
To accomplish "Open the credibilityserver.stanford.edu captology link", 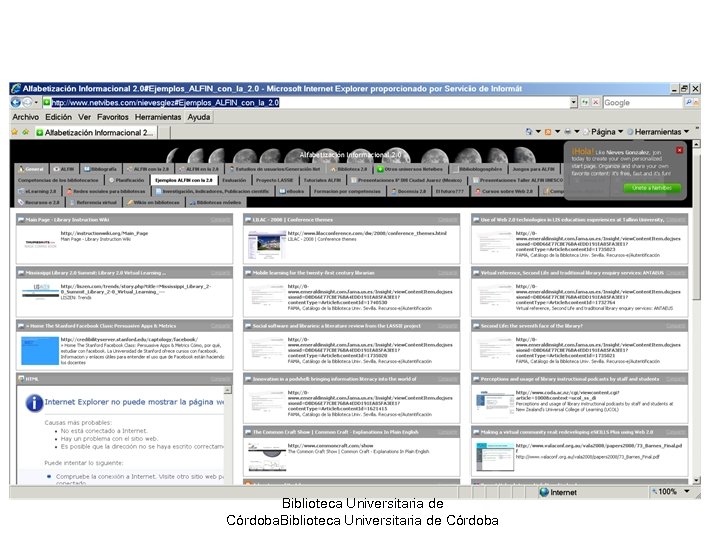I will coord(129,339).
